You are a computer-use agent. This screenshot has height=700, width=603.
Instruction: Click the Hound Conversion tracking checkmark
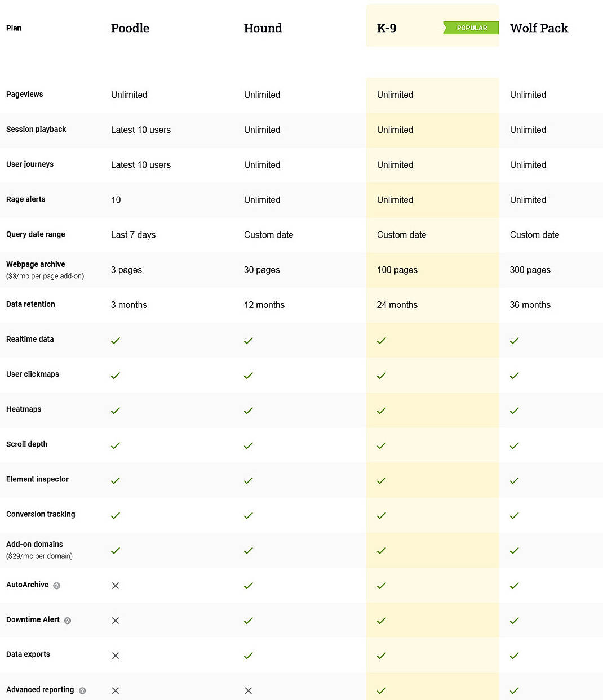point(248,515)
